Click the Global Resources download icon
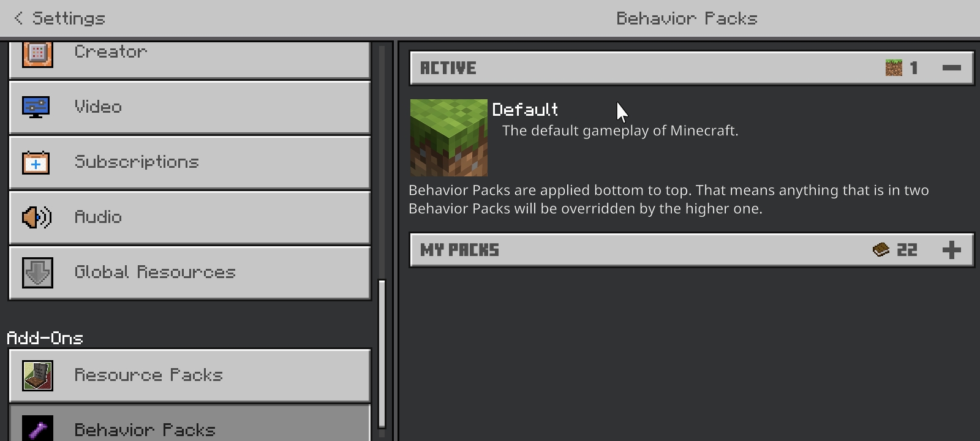 [x=37, y=273]
